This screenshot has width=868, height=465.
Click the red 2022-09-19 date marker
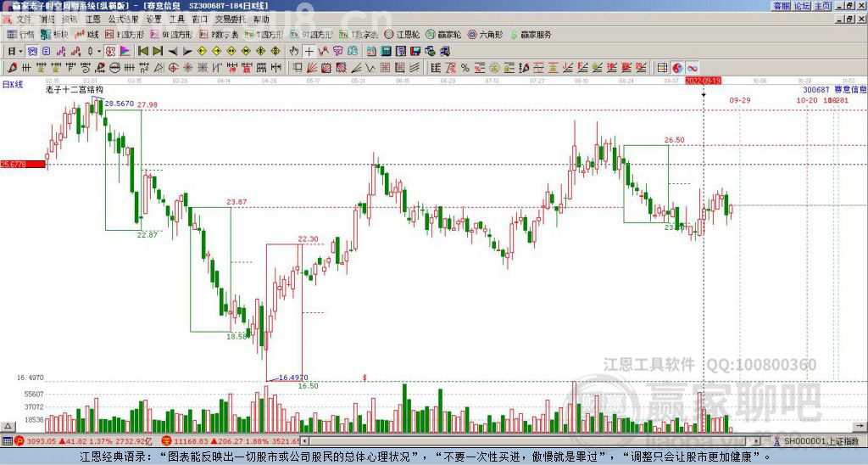[x=704, y=81]
